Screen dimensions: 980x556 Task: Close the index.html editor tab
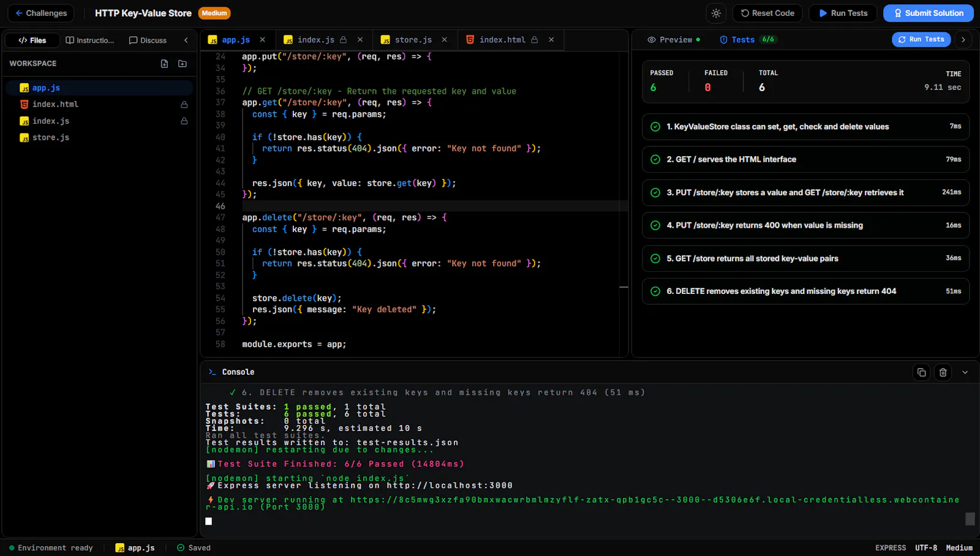[x=551, y=40]
